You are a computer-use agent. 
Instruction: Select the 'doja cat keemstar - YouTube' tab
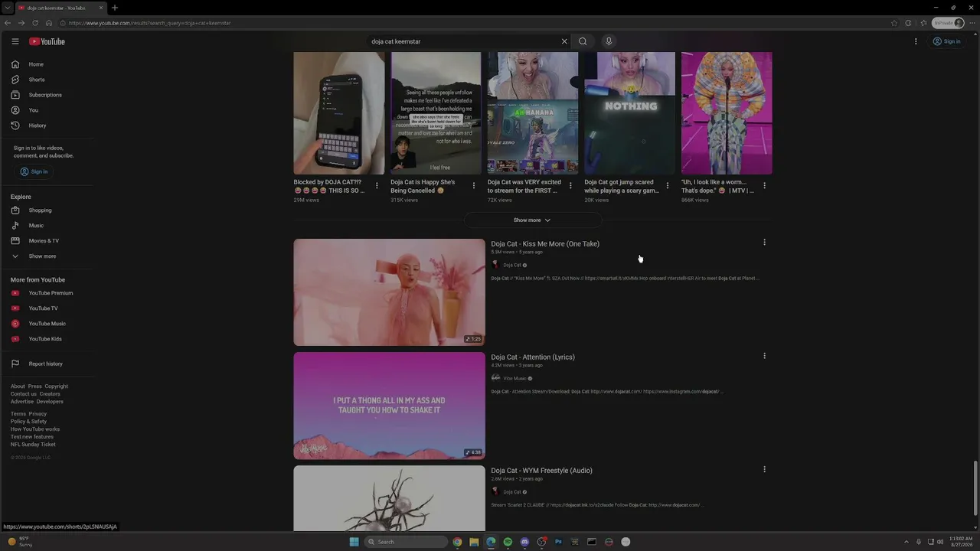click(60, 8)
